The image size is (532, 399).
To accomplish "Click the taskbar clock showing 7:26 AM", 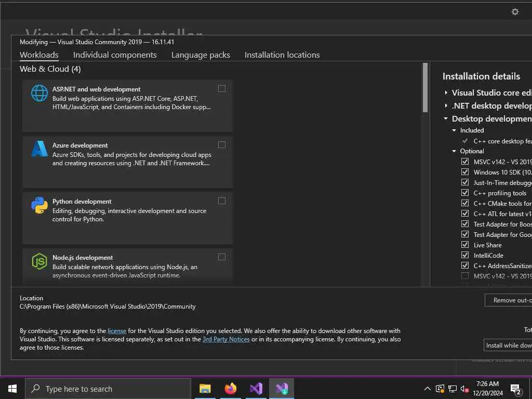I will coord(487,389).
